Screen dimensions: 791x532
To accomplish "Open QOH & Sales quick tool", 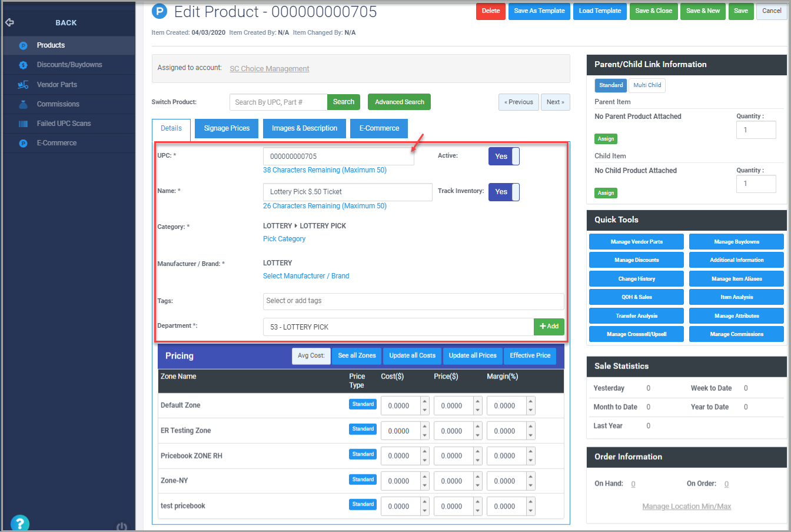I will point(636,297).
